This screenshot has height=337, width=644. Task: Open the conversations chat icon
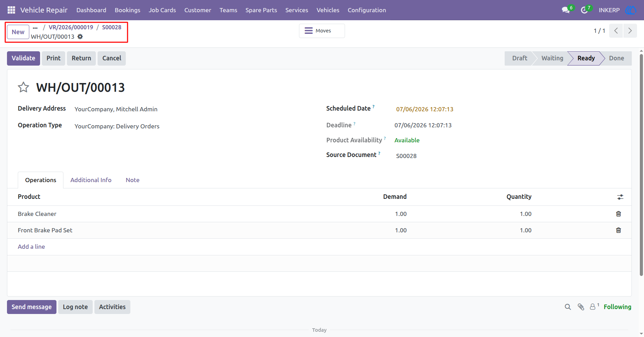click(566, 10)
